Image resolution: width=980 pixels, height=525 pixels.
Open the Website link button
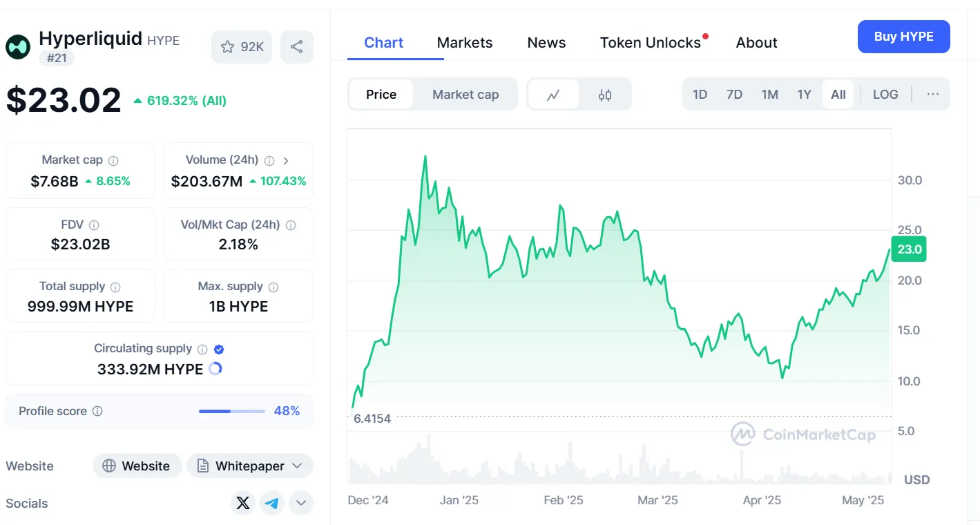click(x=137, y=466)
